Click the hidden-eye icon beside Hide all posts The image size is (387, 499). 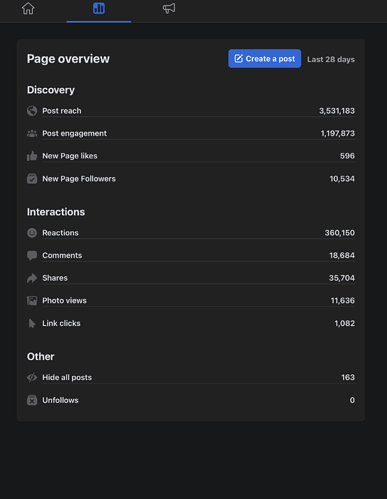[32, 377]
